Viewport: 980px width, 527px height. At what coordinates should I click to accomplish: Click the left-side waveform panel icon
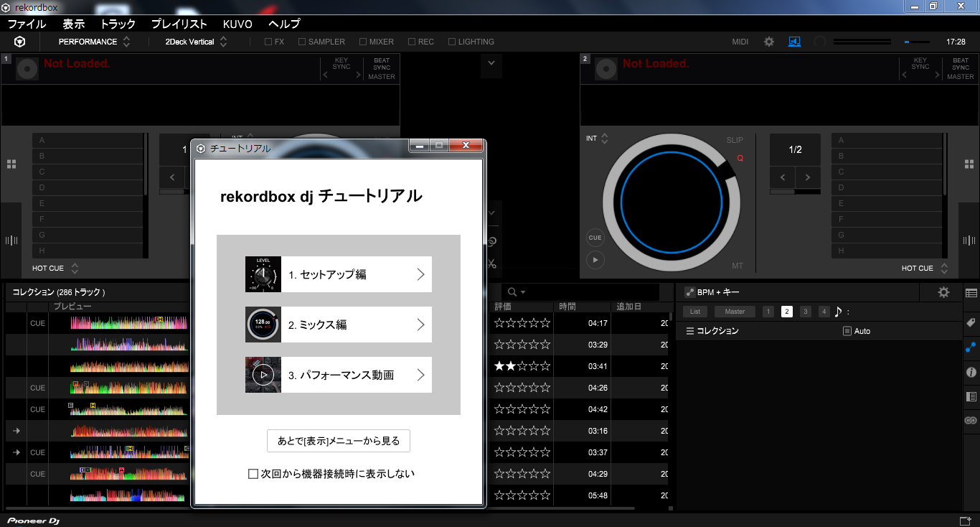point(11,241)
